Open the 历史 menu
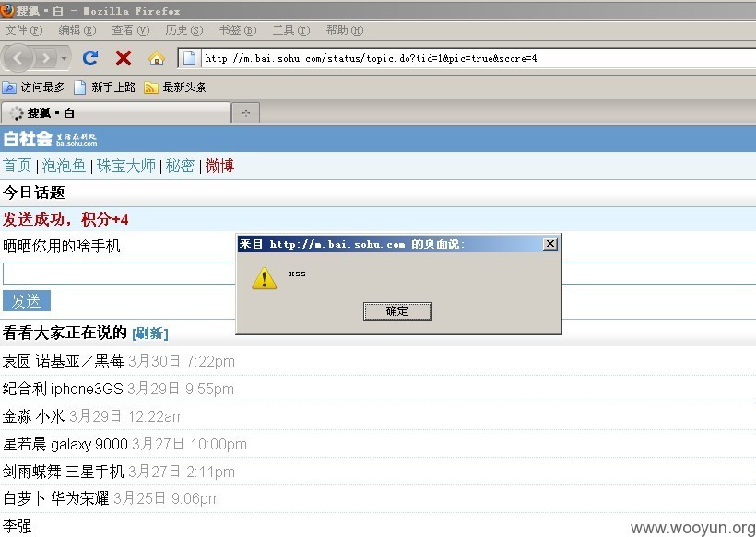756x537 pixels. tap(184, 30)
